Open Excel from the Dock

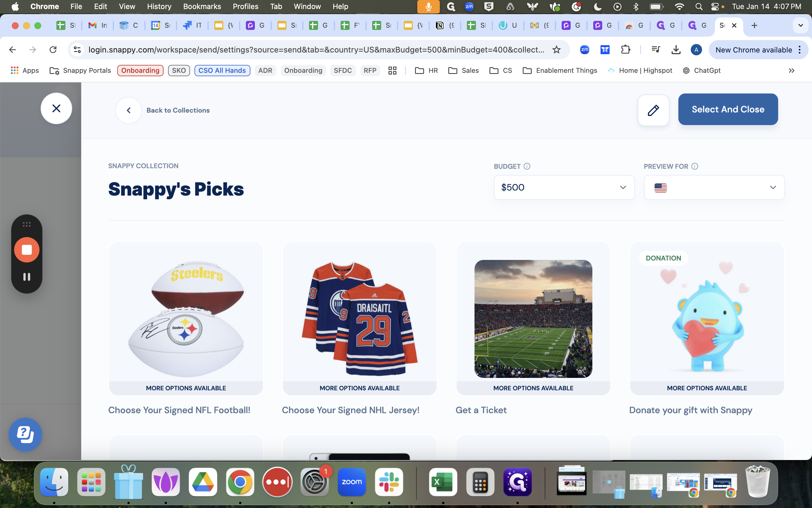point(443,482)
